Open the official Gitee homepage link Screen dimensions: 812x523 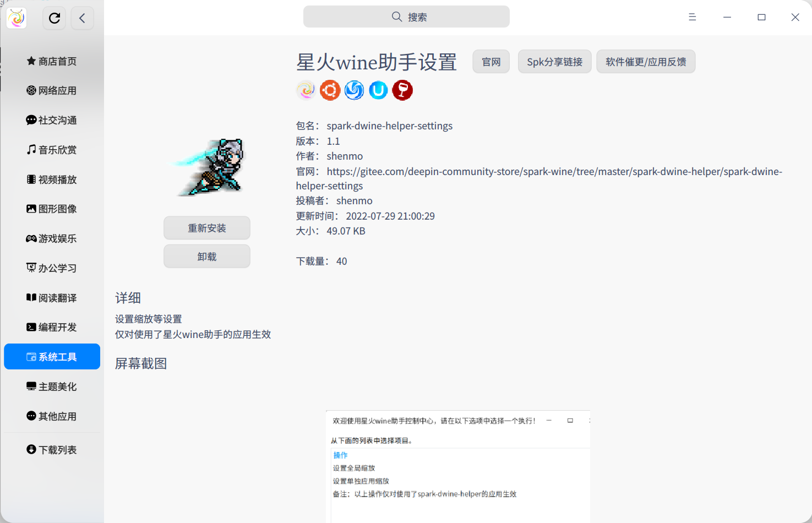[491, 61]
